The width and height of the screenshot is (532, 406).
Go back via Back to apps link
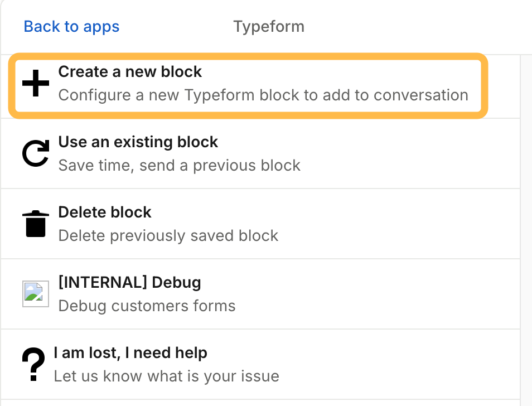point(71,26)
